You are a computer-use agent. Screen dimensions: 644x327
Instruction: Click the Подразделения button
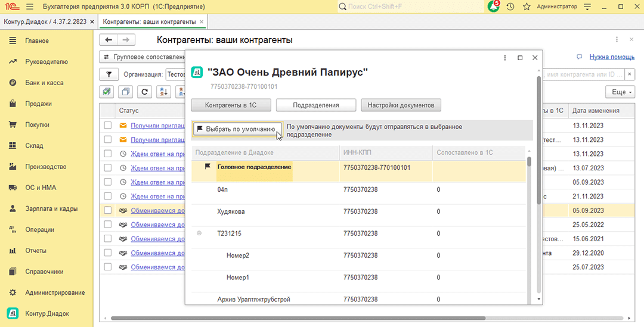tap(316, 105)
